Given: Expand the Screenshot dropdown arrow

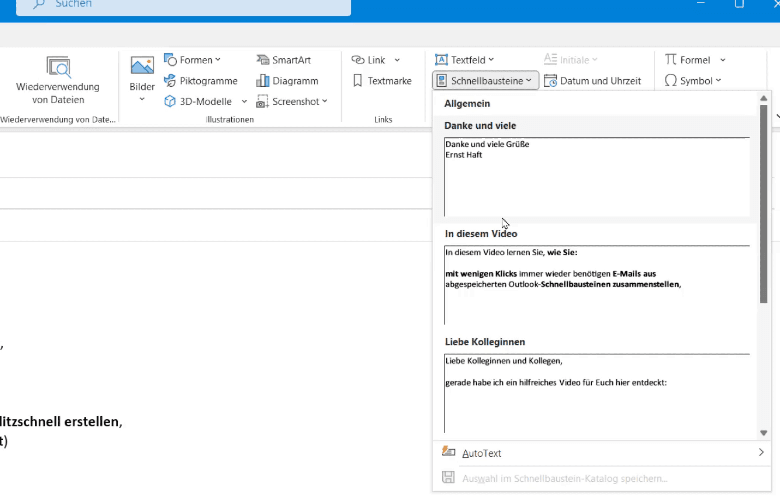Looking at the screenshot, I should point(325,101).
